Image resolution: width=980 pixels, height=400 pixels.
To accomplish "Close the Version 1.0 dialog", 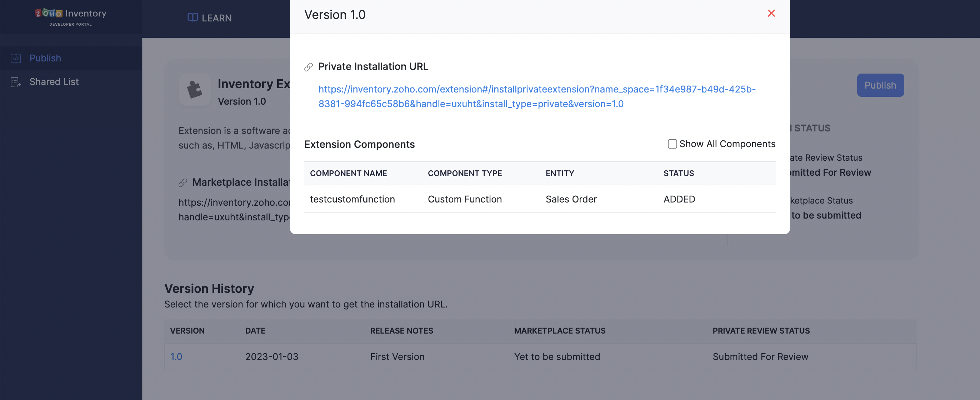I will tap(771, 14).
